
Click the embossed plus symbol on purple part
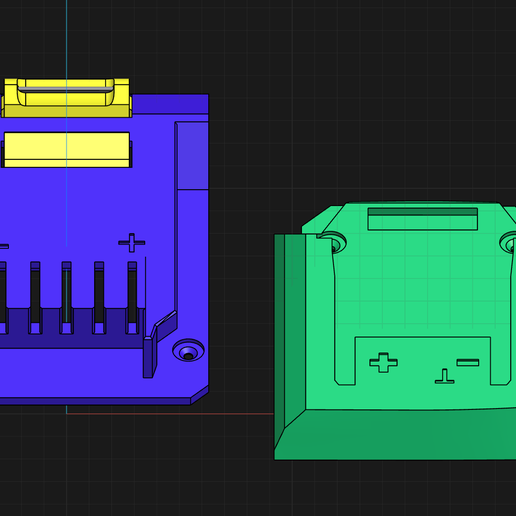coord(132,243)
